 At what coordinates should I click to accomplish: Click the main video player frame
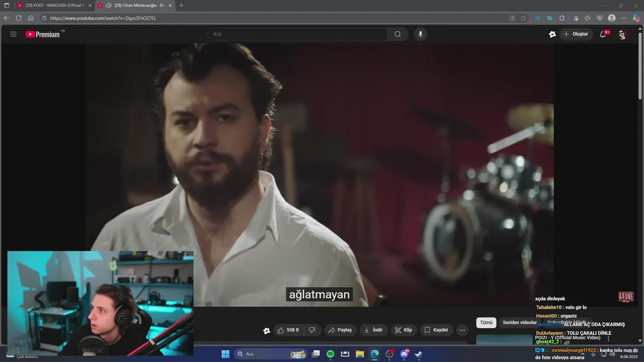[x=319, y=175]
